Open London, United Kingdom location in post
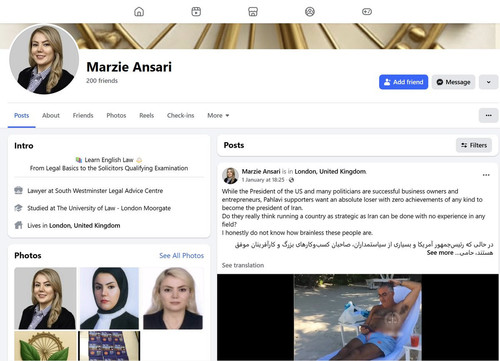Viewport: 500px width, 361px height. (x=330, y=172)
